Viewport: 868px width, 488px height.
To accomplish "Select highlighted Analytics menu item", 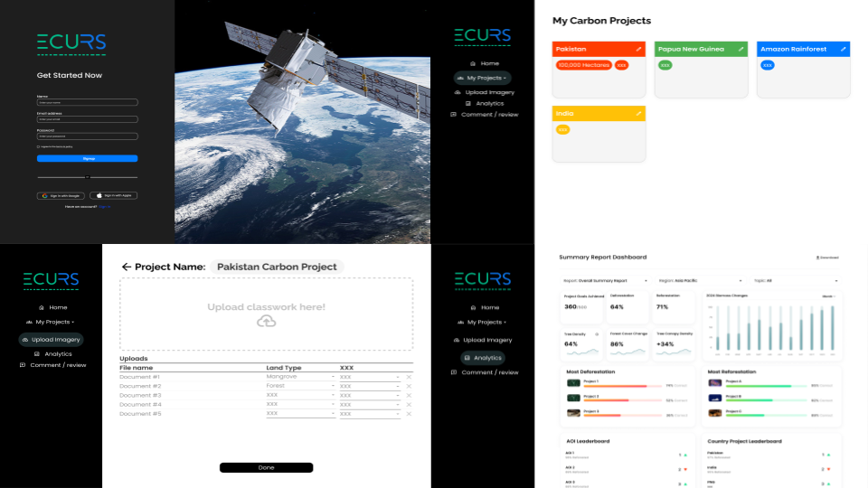I will coord(483,358).
